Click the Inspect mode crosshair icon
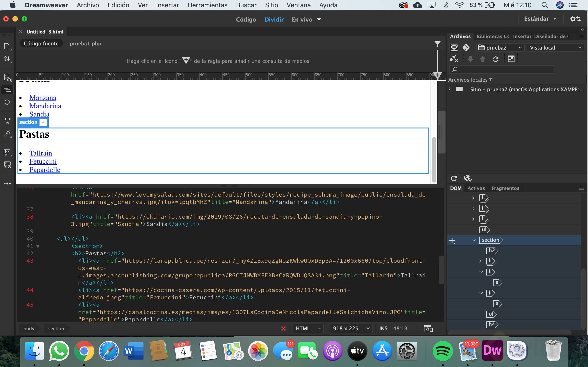This screenshot has width=588, height=367. 7,102
